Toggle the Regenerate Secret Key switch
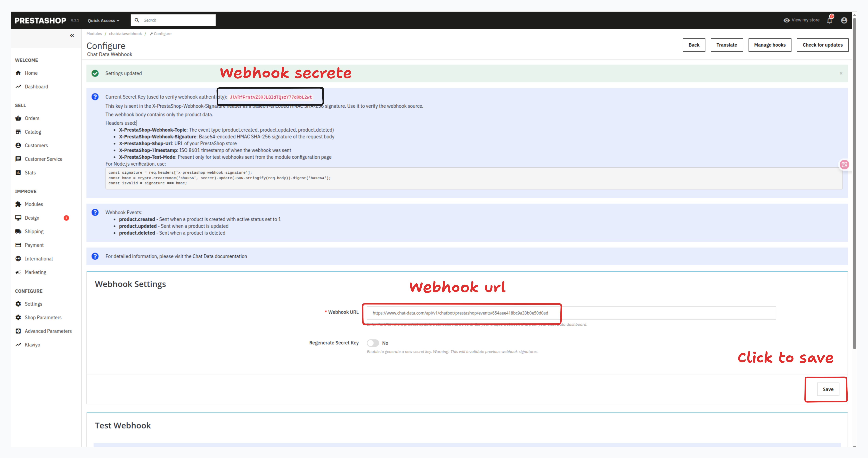868x458 pixels. tap(373, 343)
